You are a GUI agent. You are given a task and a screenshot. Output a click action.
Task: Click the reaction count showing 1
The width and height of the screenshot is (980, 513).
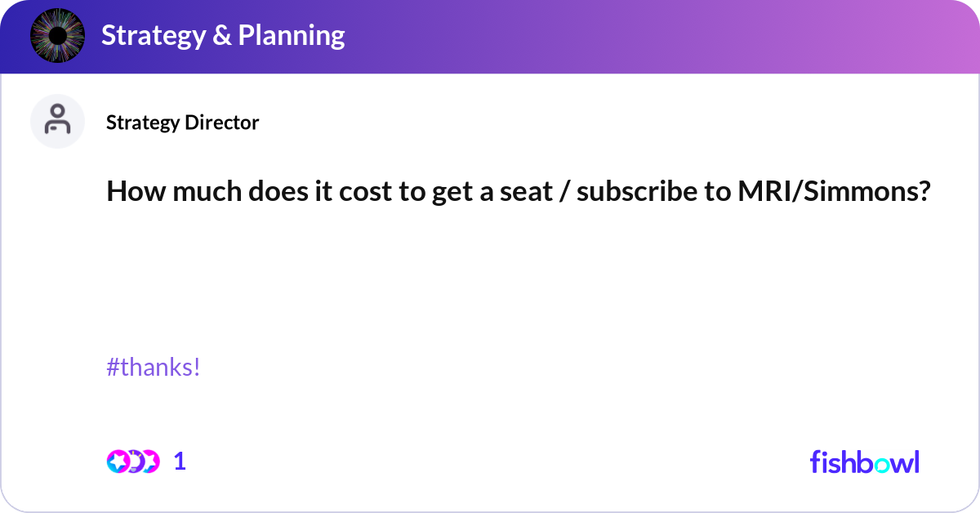click(x=180, y=462)
